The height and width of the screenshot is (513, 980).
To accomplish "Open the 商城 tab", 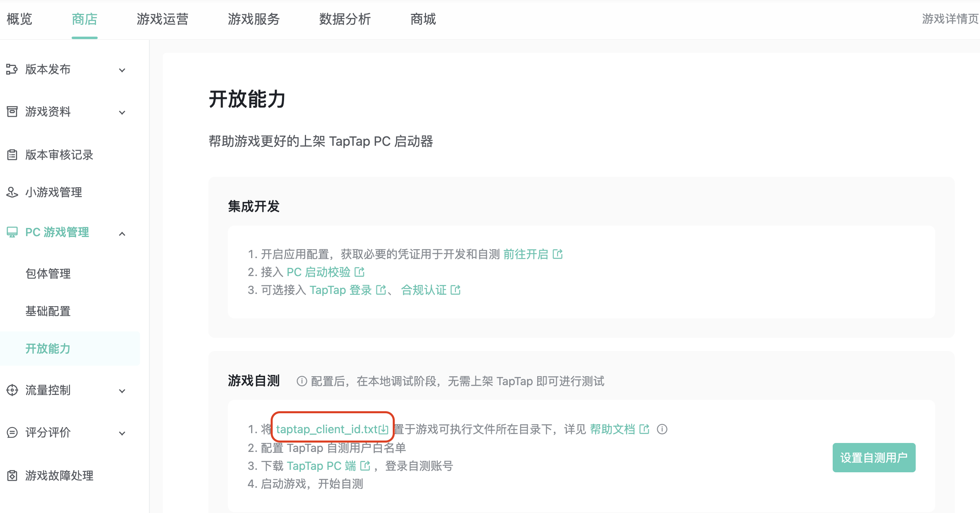I will (423, 19).
